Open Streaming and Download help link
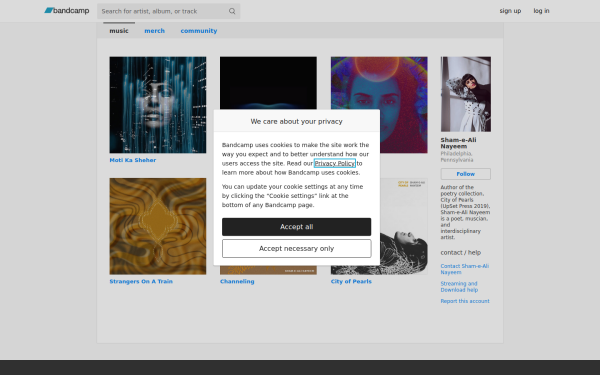Image resolution: width=600 pixels, height=375 pixels. tap(459, 287)
